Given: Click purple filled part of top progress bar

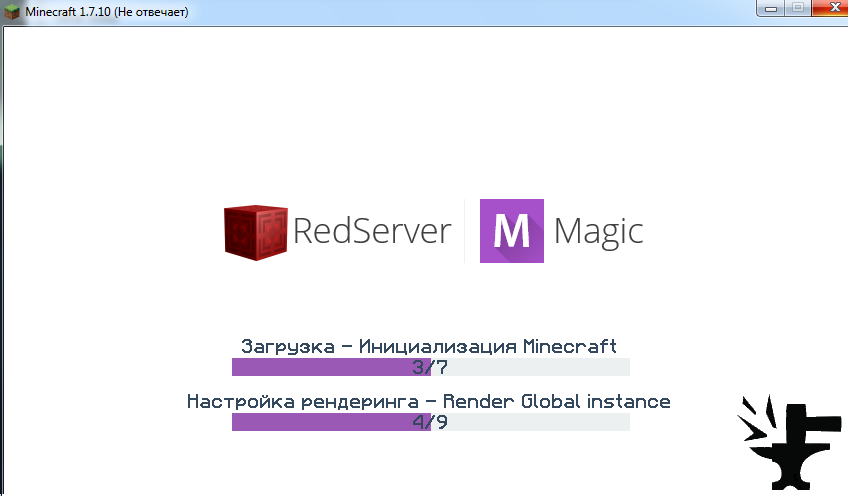Looking at the screenshot, I should [x=322, y=367].
